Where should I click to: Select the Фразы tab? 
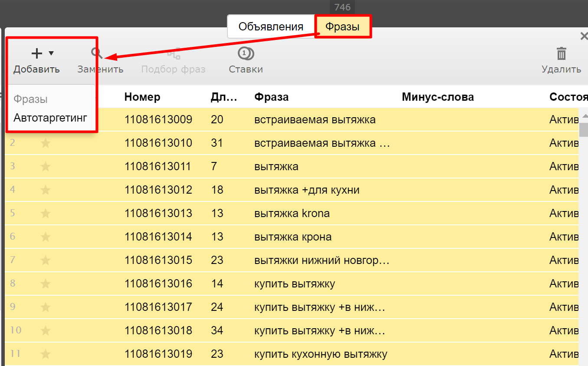pyautogui.click(x=343, y=26)
